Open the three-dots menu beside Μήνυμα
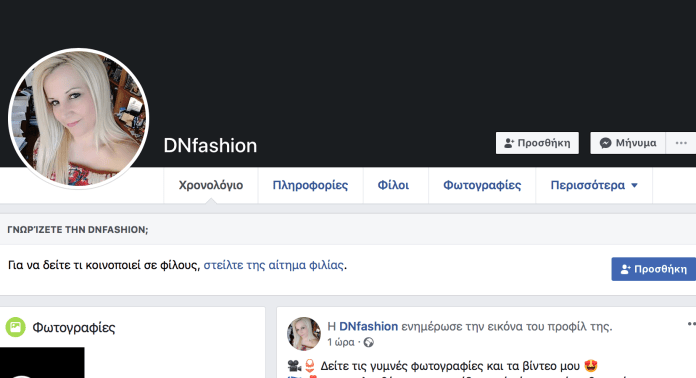This screenshot has height=378, width=696. click(681, 143)
